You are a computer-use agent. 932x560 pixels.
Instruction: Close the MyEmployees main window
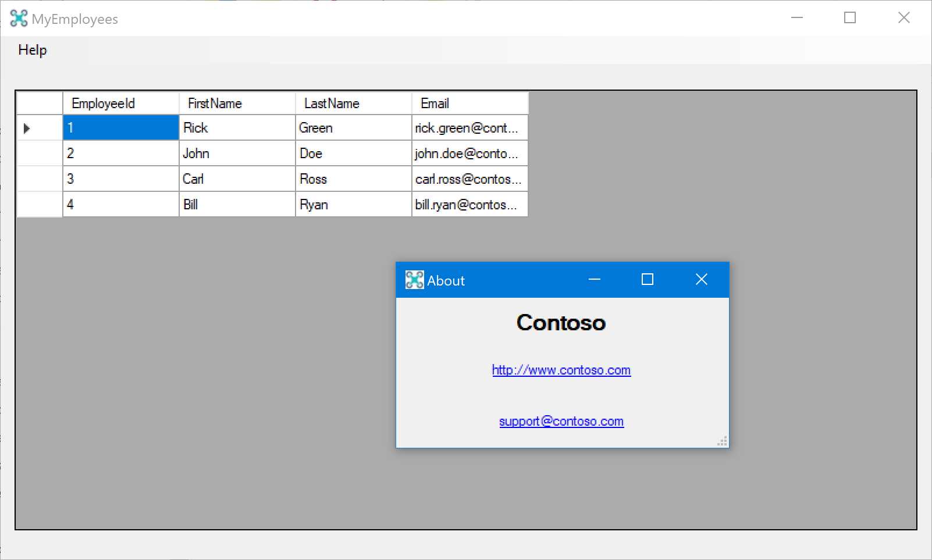point(904,18)
